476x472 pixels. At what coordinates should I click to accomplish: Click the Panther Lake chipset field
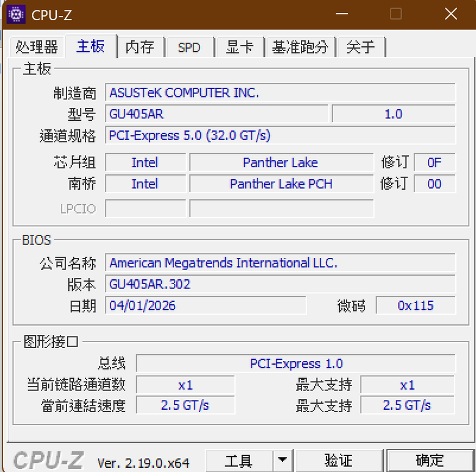click(281, 162)
